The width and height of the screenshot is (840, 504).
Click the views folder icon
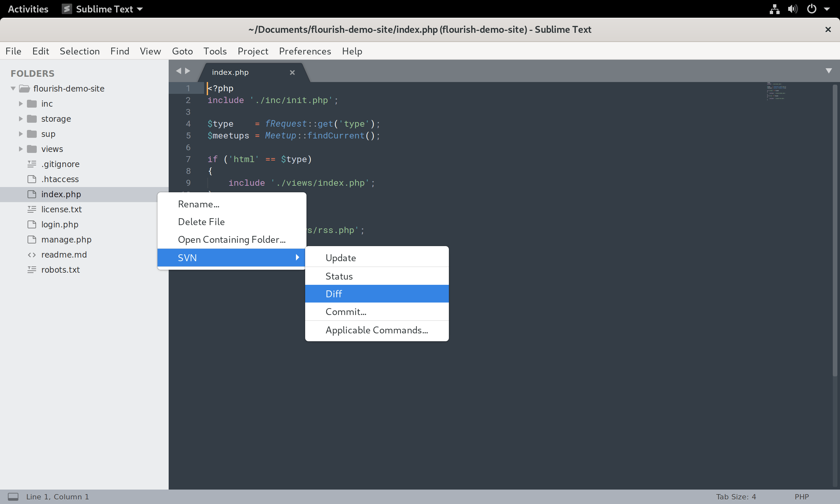point(31,149)
